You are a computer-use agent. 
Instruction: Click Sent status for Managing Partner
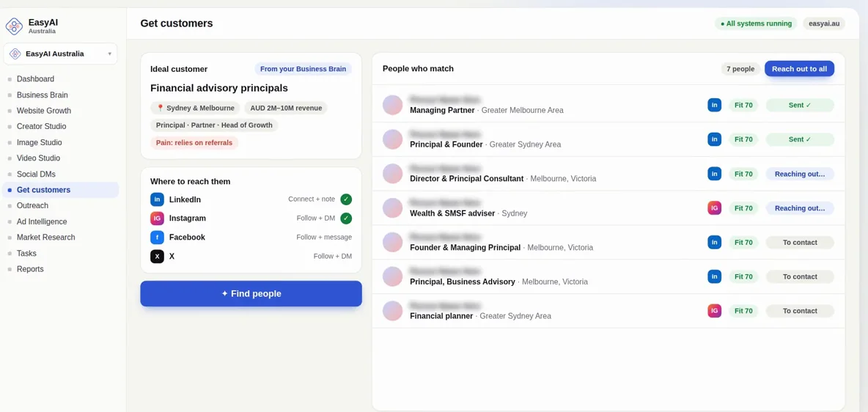click(x=800, y=106)
